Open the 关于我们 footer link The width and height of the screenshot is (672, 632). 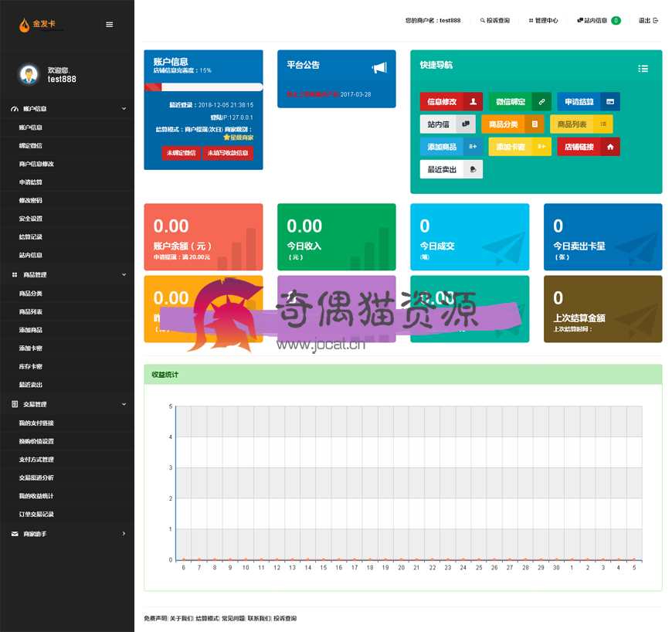tap(181, 618)
